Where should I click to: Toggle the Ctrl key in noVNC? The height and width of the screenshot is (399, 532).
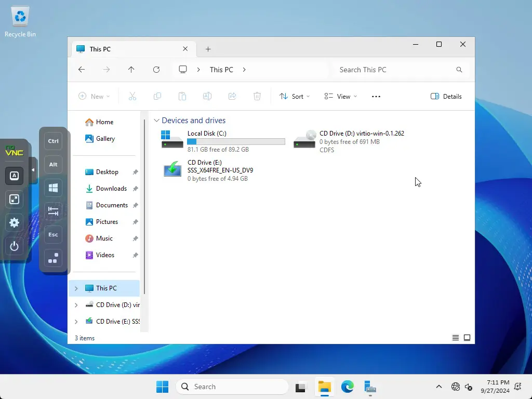pyautogui.click(x=53, y=141)
